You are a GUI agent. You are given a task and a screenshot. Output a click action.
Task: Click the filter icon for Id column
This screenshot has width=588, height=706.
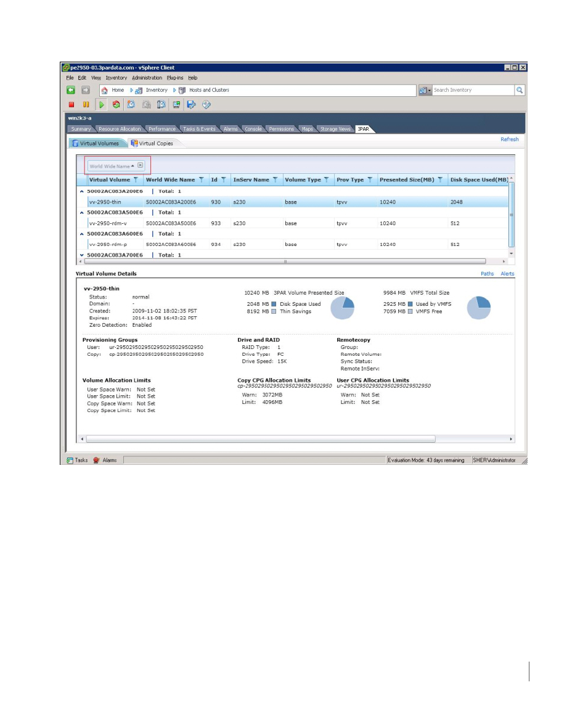tap(223, 179)
